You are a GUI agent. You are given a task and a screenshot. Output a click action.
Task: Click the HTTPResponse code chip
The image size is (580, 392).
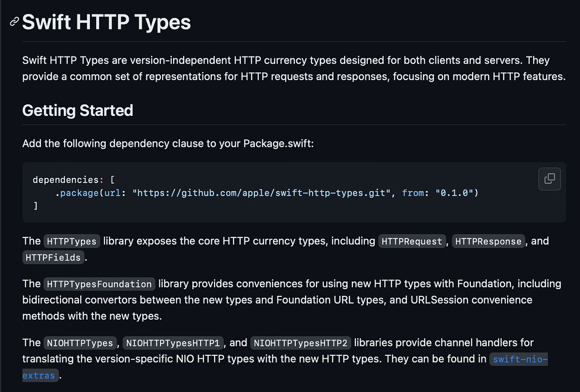488,241
